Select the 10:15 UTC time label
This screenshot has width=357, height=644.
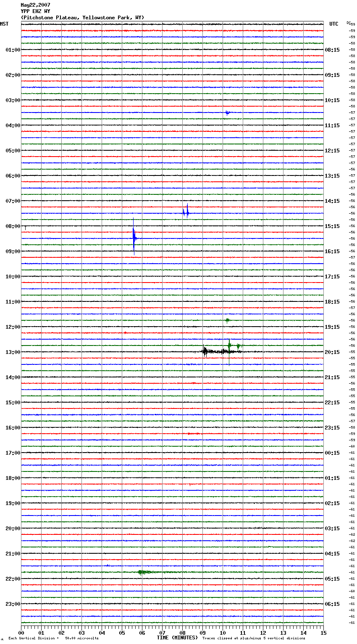click(332, 100)
